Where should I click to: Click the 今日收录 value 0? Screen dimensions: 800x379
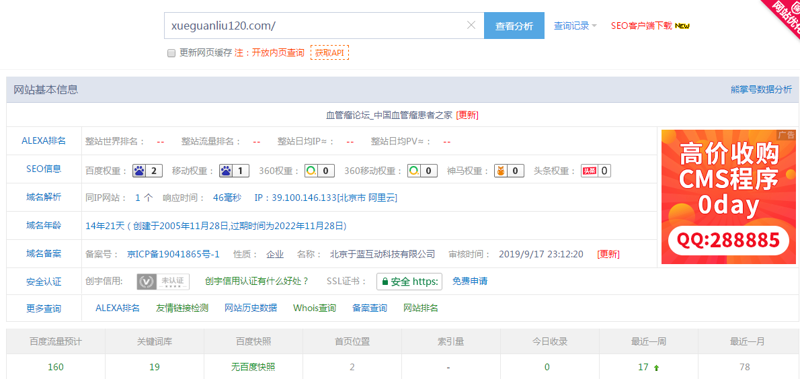tap(547, 367)
